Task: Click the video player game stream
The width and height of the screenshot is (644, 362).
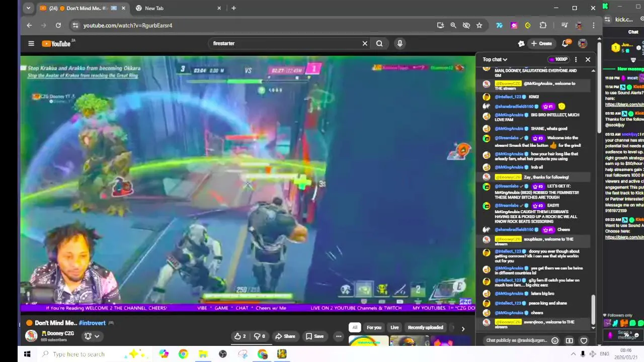Action: 248,183
